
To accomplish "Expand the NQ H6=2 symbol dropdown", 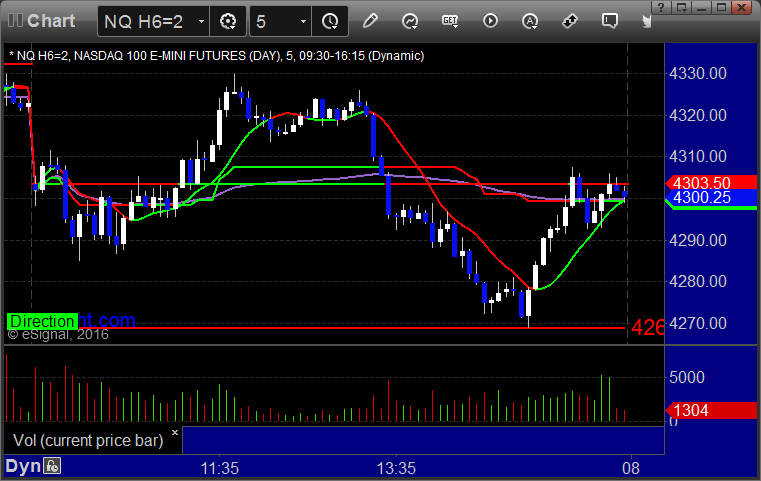I will tap(201, 21).
